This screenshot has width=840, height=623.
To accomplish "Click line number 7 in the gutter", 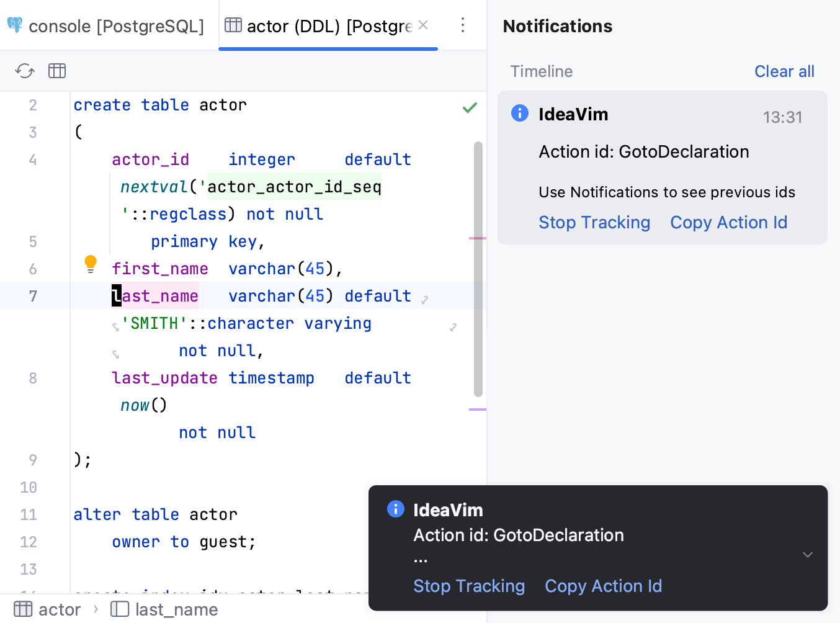I will coord(33,296).
